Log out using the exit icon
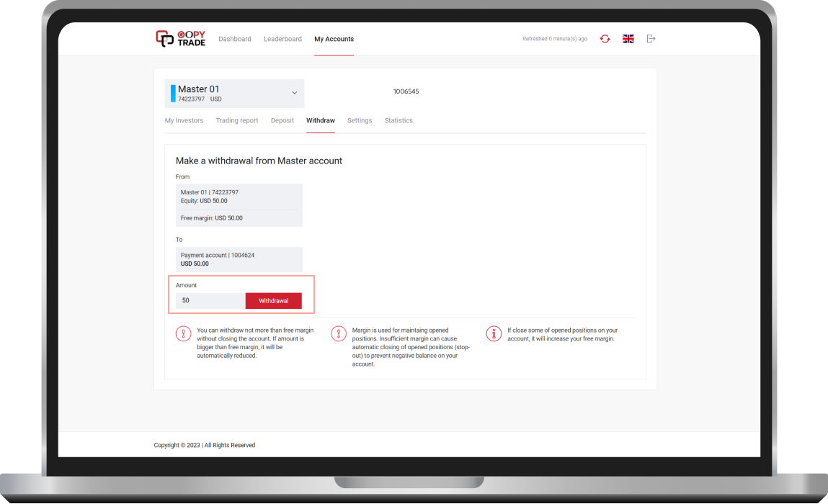The image size is (828, 504). (x=651, y=38)
